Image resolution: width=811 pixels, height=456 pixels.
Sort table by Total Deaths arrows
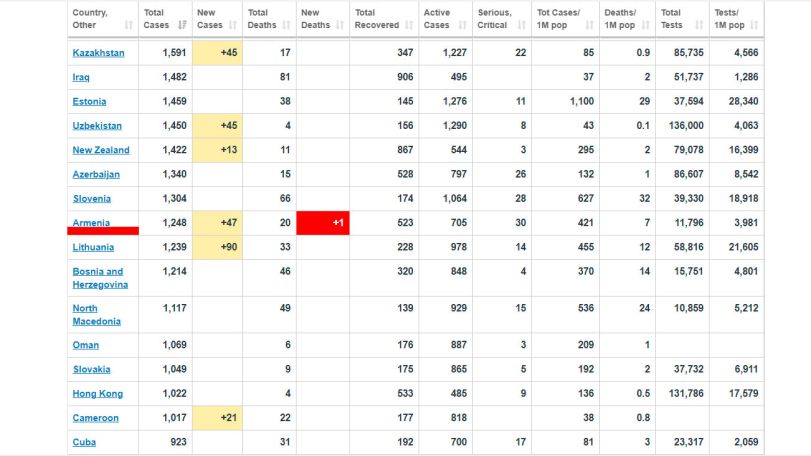[287, 25]
